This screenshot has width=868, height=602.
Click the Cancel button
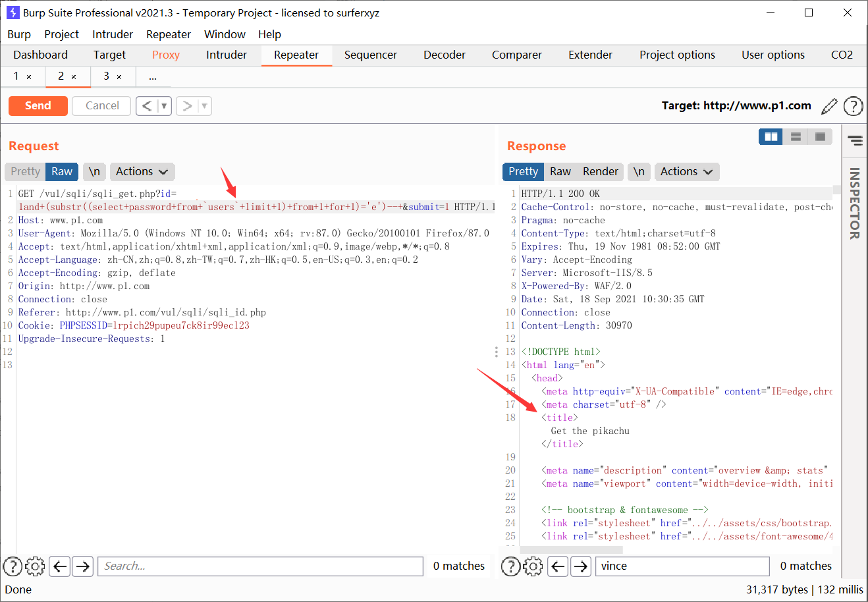(102, 105)
